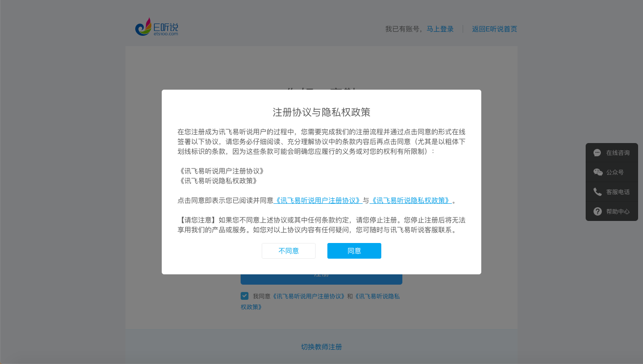Open 《讯飞易听说用户注册协议》 link beside the checkbox
Viewport: 643px width, 364px height.
tap(309, 296)
